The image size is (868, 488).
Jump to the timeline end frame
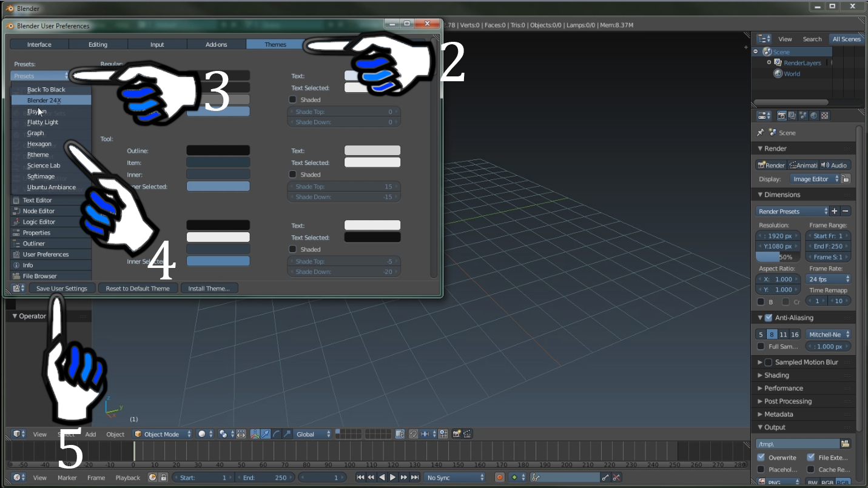coord(415,478)
